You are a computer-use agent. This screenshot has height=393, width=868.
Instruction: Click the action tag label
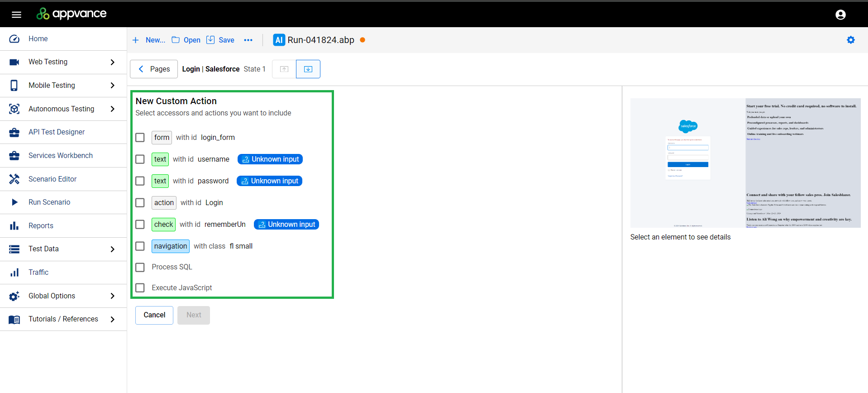(x=164, y=203)
